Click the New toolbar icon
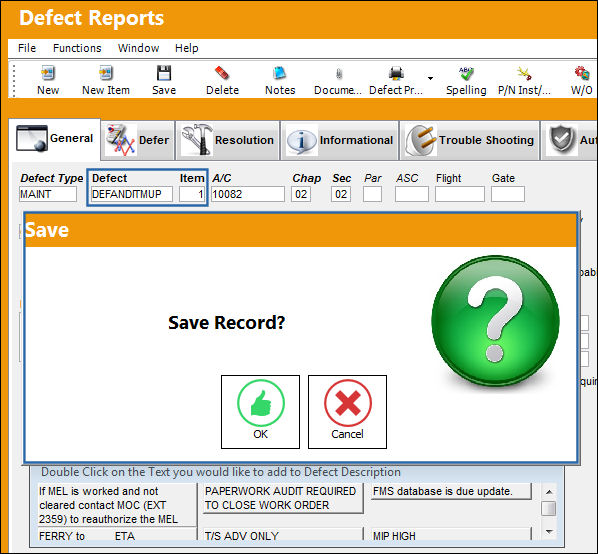The width and height of the screenshot is (598, 554). coord(48,72)
